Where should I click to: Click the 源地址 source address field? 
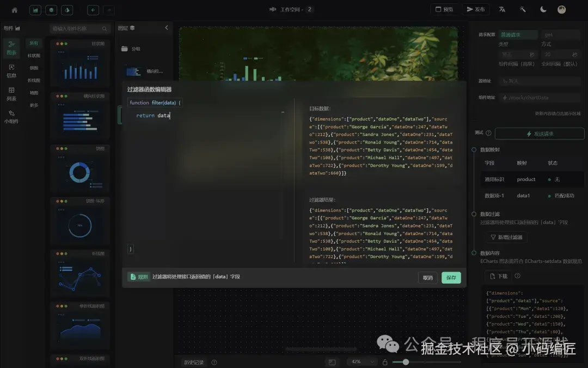pos(540,81)
